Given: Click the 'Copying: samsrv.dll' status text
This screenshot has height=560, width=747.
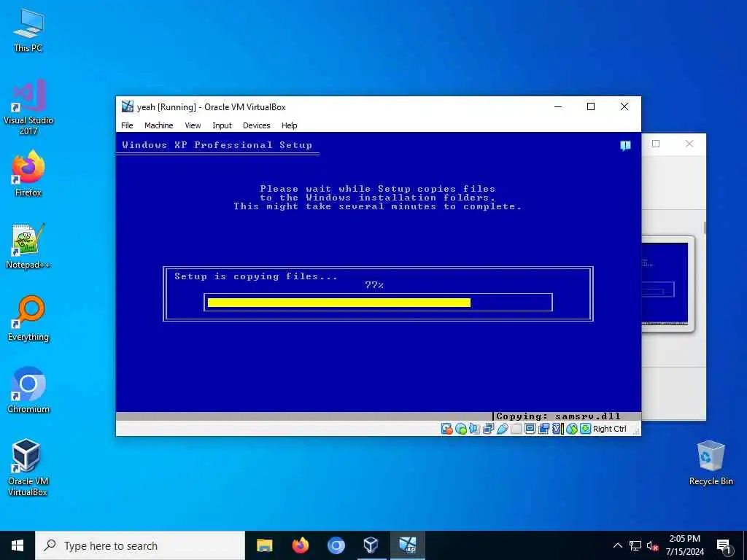Looking at the screenshot, I should click(558, 416).
